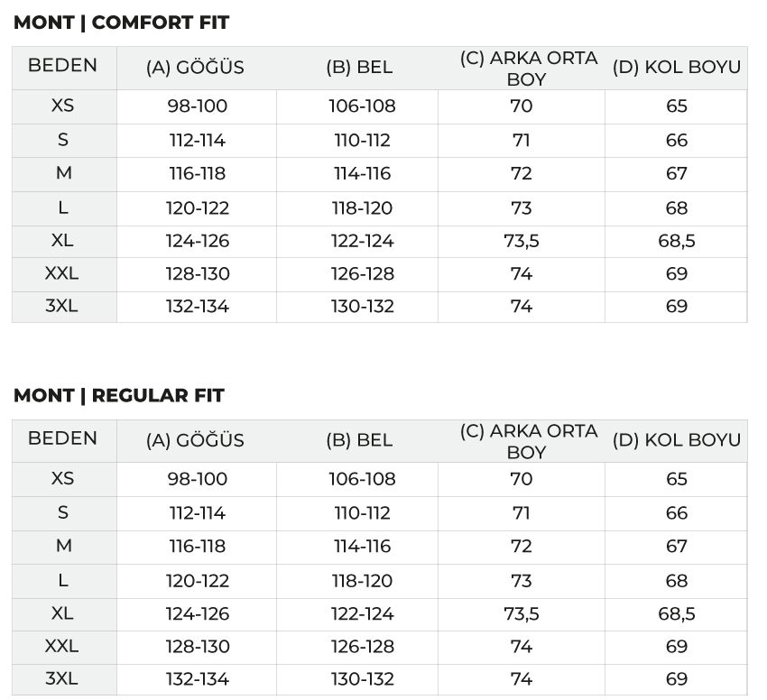The height and width of the screenshot is (700, 767).
Task: Select the XXL size cell in Regular Fit table
Action: tap(62, 646)
